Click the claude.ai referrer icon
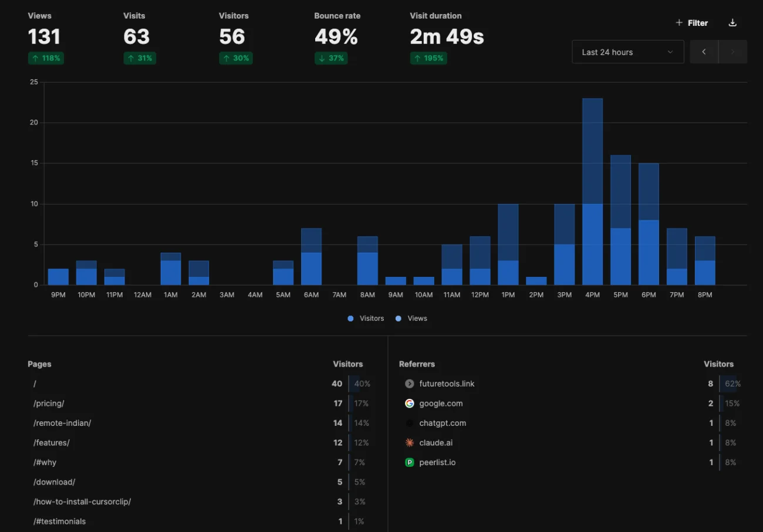Screen dimensions: 763x532 [x=410, y=443]
